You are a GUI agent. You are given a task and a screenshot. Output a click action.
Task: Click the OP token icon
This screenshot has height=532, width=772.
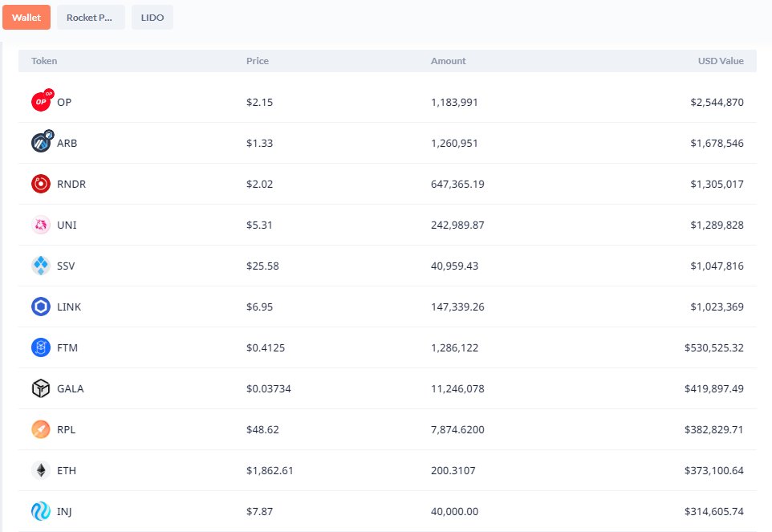42,101
